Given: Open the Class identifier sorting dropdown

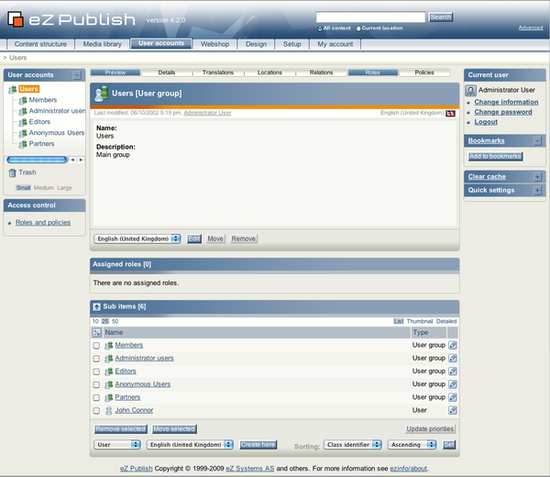Looking at the screenshot, I should [x=352, y=445].
